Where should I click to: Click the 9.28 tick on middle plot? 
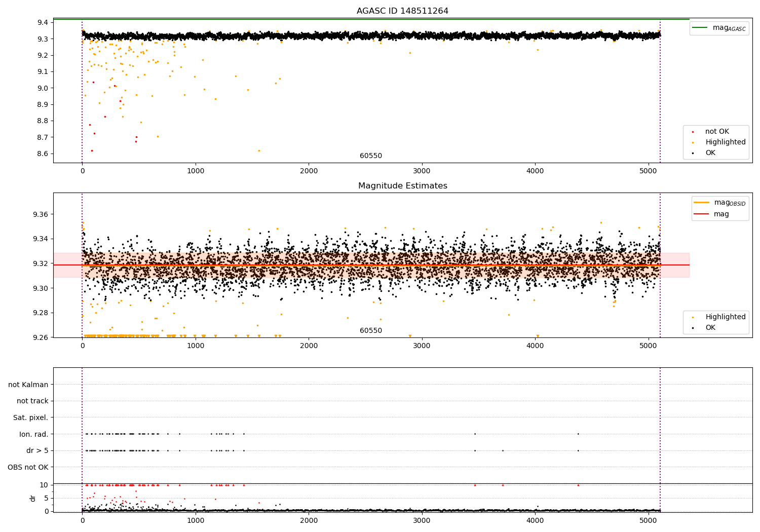[x=41, y=313]
